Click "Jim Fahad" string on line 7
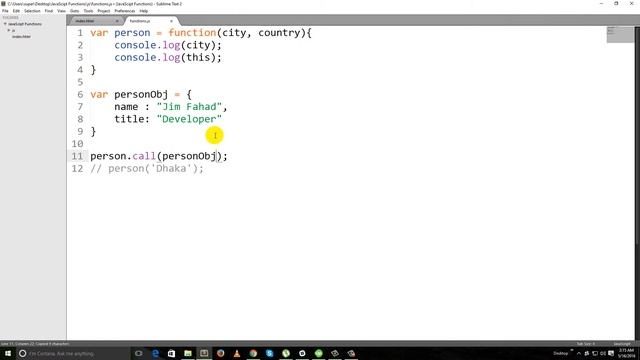 point(189,107)
